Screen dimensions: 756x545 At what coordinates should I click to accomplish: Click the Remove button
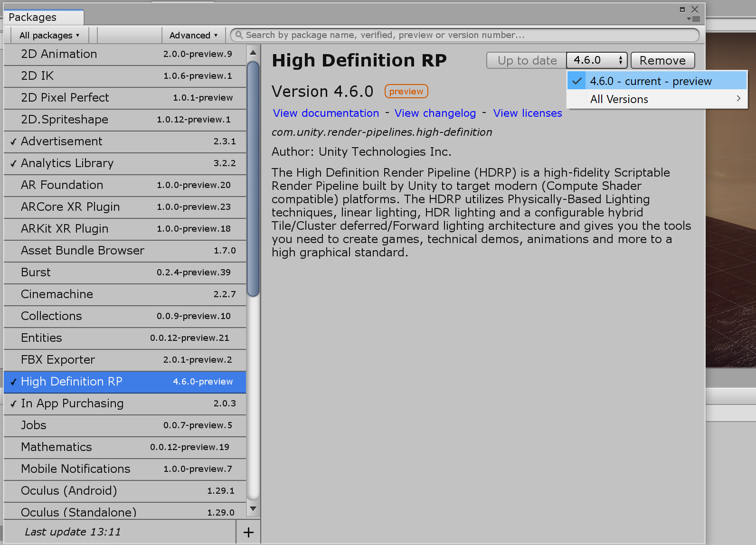(662, 60)
